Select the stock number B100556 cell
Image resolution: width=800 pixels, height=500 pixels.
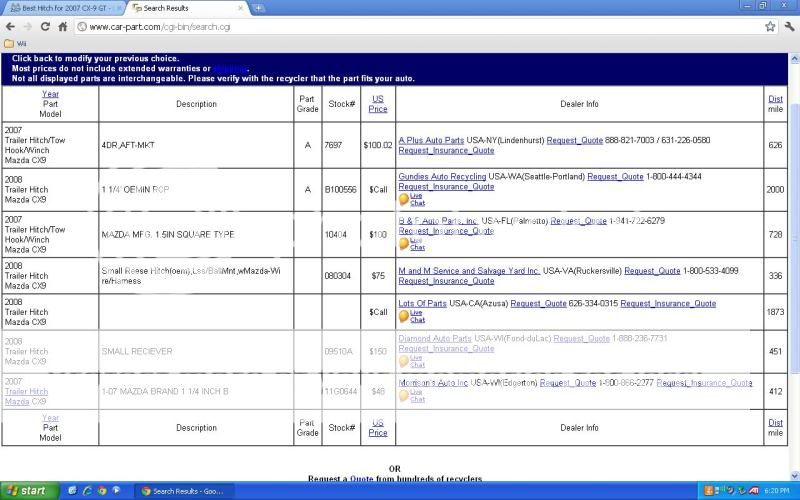pos(341,190)
